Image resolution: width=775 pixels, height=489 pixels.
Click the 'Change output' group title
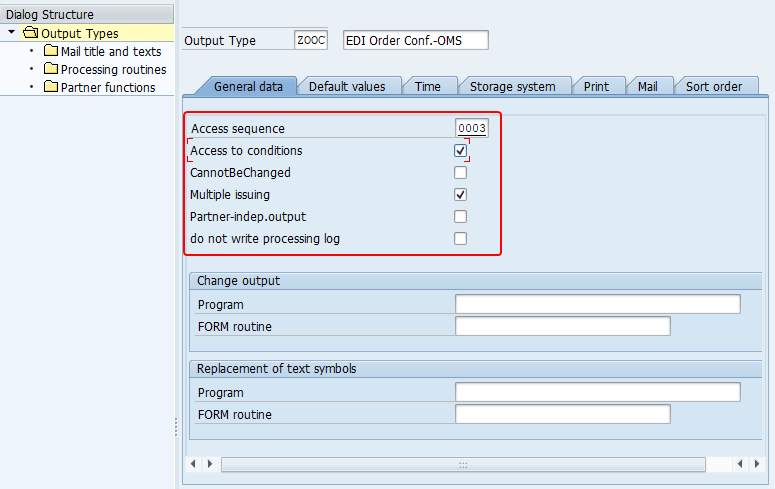[238, 281]
